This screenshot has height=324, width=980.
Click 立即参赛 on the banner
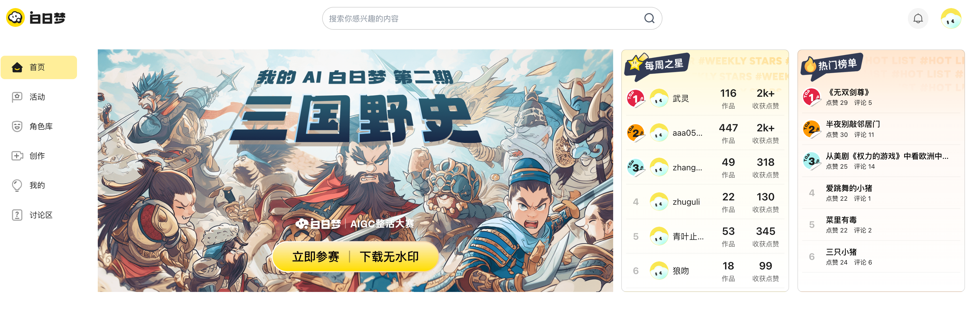pos(316,257)
